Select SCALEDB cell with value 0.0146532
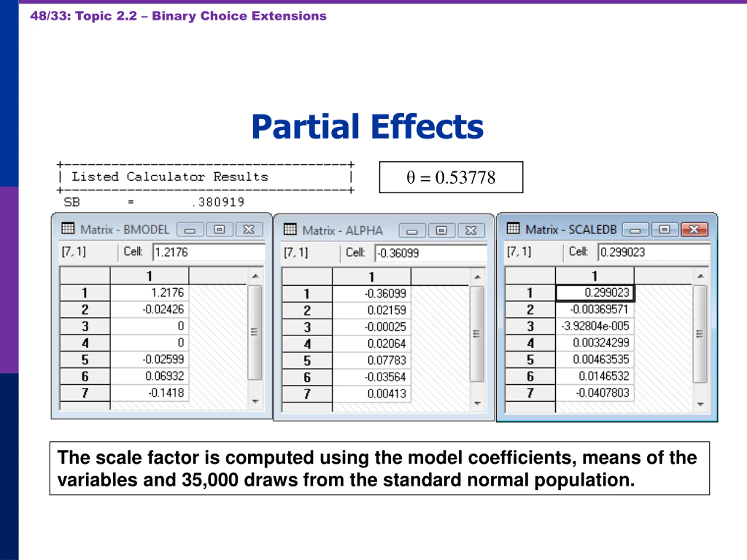This screenshot has height=560, width=747. (x=595, y=376)
